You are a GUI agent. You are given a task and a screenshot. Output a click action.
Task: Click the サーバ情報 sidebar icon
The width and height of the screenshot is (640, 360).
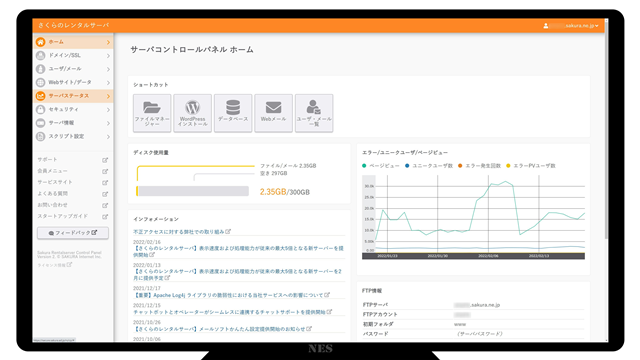[x=40, y=123]
